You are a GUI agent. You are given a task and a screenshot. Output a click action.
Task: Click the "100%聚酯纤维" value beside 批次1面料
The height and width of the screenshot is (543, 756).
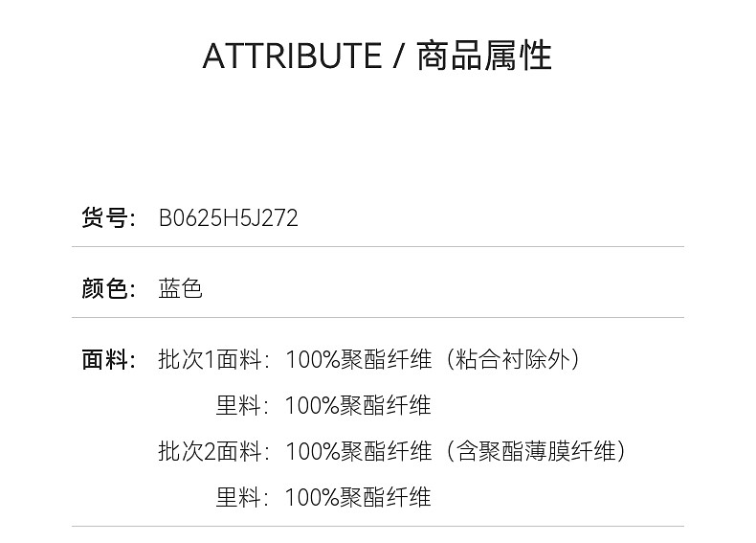tap(358, 360)
